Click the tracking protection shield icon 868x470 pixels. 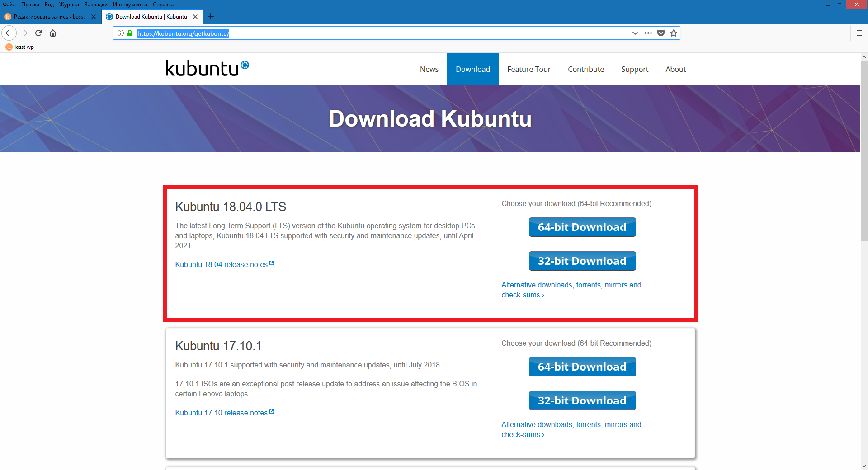coord(661,33)
